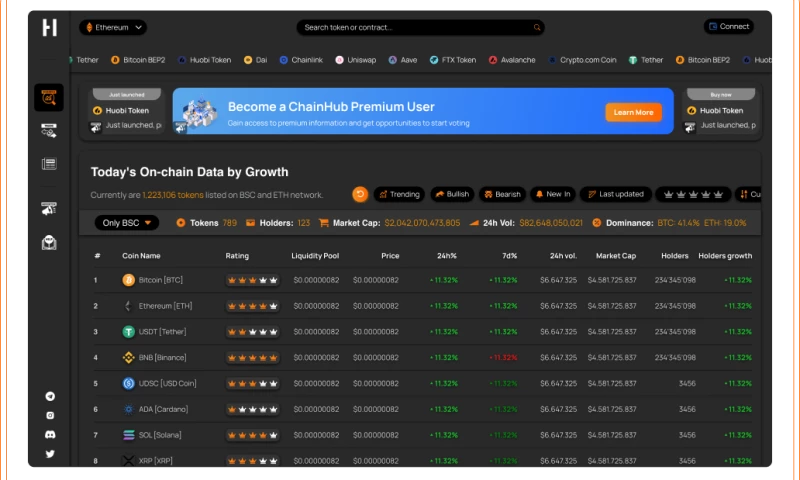Screen dimensions: 800x480
Task: Open Aave from ticker bar
Action: tap(403, 60)
